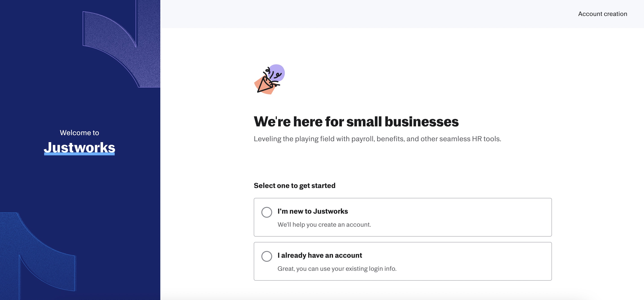Select the "I already have an account" radio button
This screenshot has width=644, height=300.
(267, 256)
